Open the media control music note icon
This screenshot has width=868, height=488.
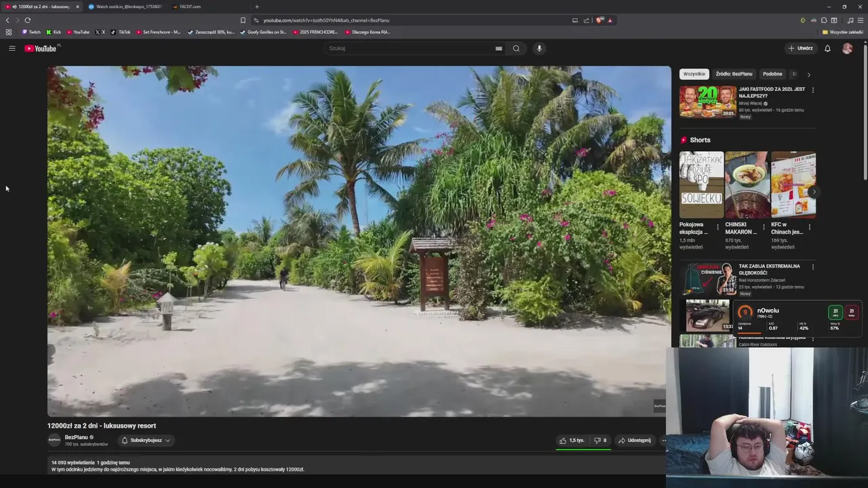coord(851,20)
